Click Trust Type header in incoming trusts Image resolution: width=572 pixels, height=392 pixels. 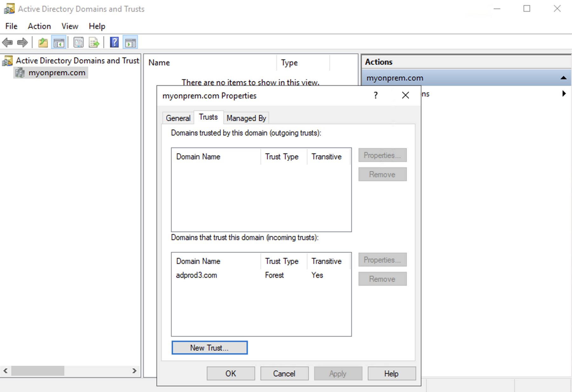point(284,261)
